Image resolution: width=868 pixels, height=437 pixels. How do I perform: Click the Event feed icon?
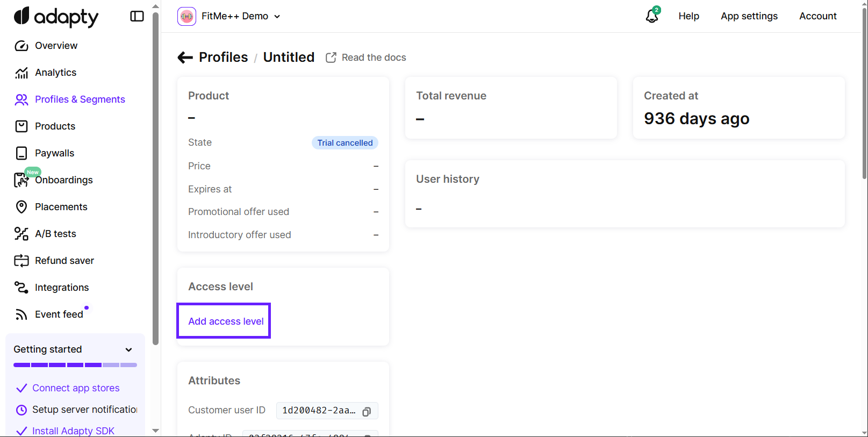pyautogui.click(x=21, y=314)
